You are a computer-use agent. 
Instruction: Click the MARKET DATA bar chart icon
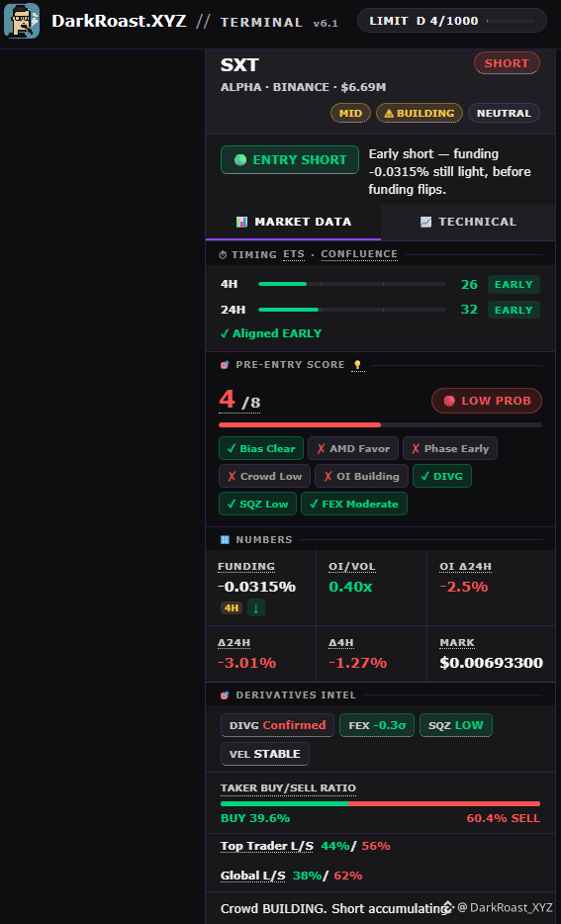click(241, 223)
